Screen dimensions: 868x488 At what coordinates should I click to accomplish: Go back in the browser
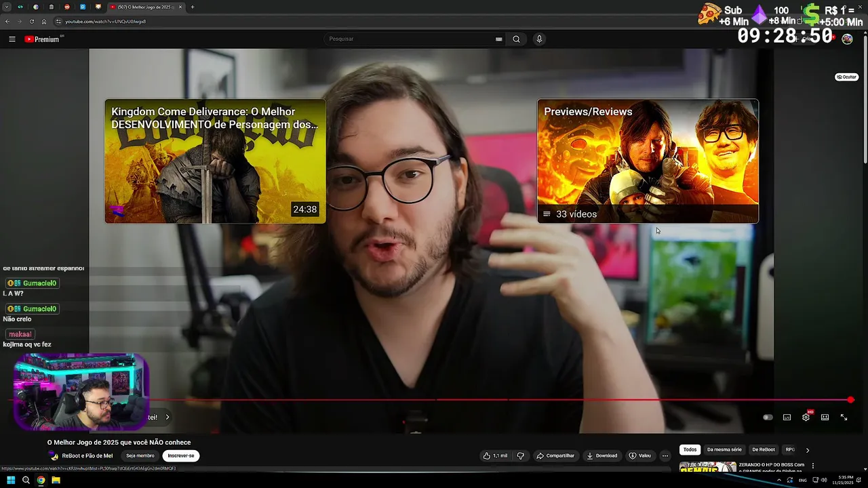[x=7, y=22]
